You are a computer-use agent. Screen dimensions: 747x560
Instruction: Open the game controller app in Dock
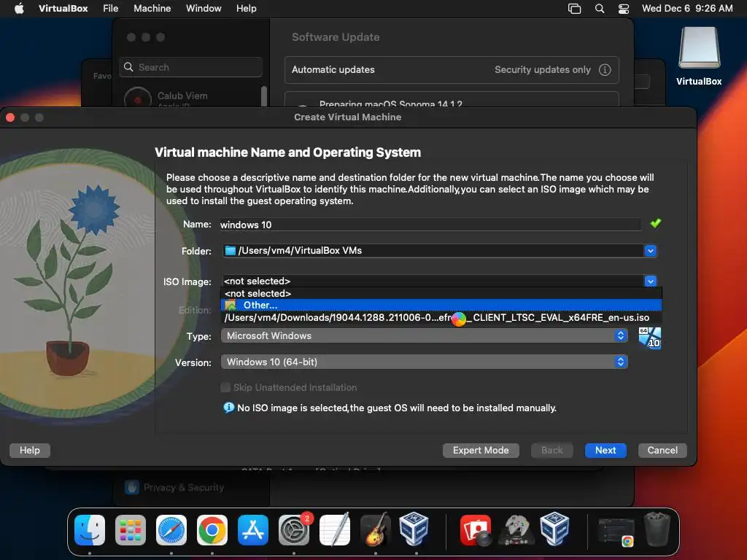(516, 530)
